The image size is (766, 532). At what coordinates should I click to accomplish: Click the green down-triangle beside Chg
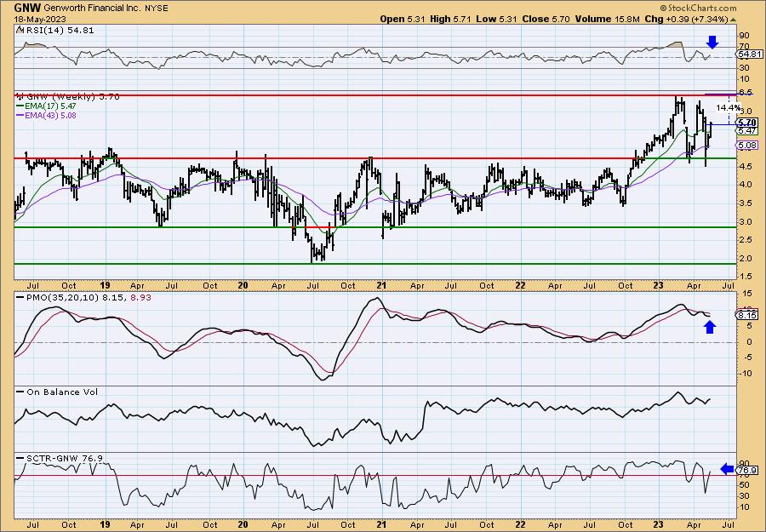tap(733, 20)
